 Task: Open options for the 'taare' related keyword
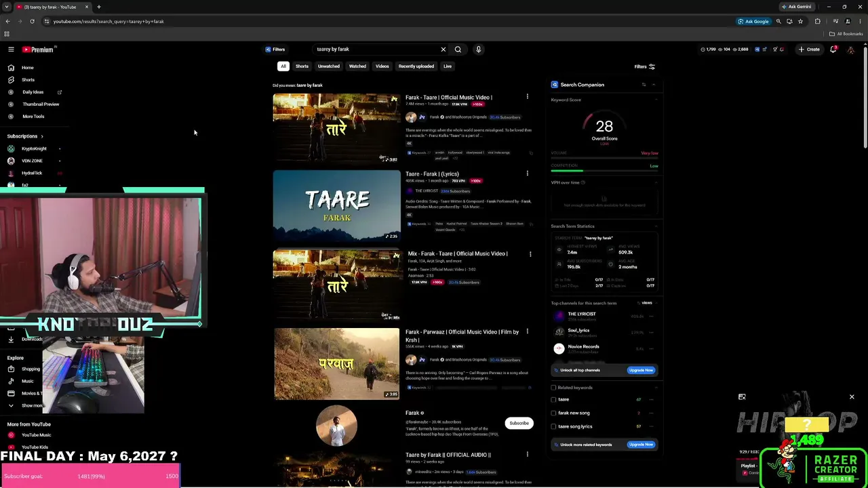[652, 399]
